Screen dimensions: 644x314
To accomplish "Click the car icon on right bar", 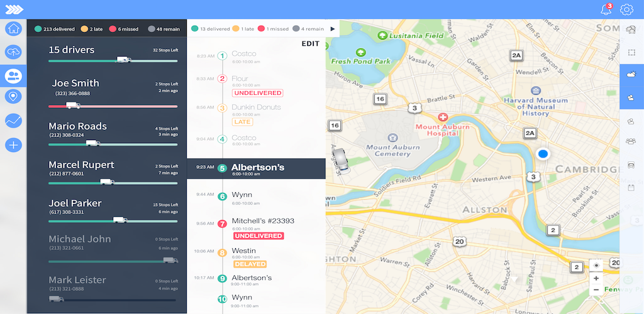I will tap(631, 165).
